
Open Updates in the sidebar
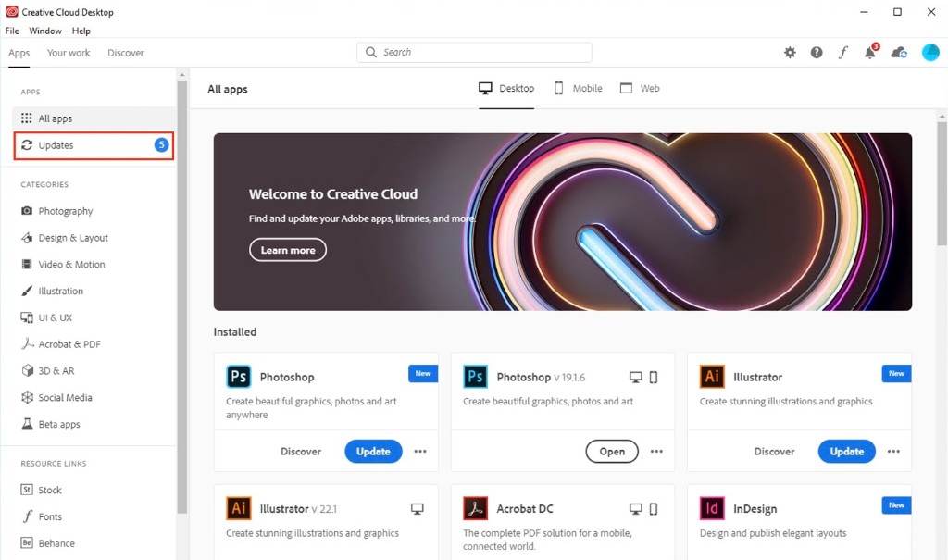click(94, 145)
